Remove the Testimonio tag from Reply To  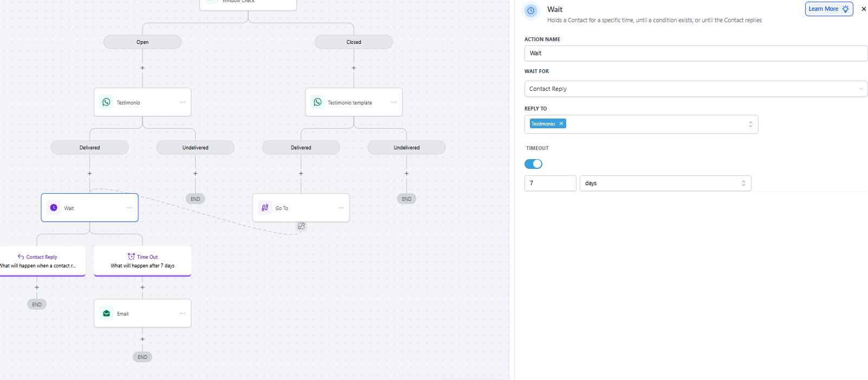pyautogui.click(x=561, y=124)
